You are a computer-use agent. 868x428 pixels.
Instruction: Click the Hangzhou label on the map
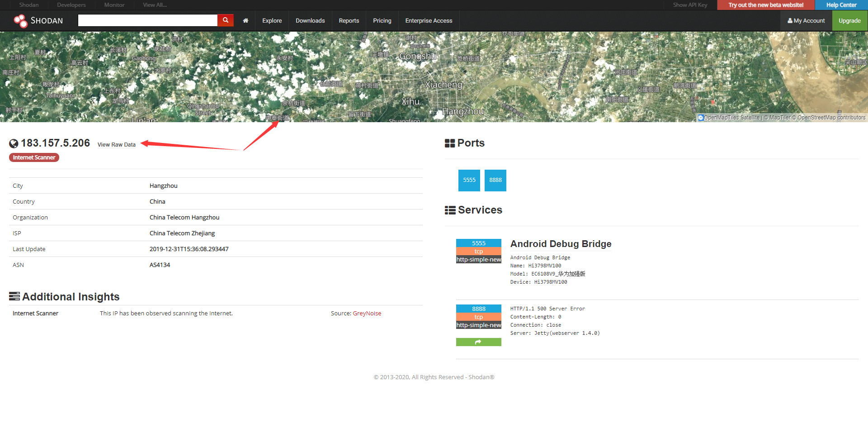[463, 111]
